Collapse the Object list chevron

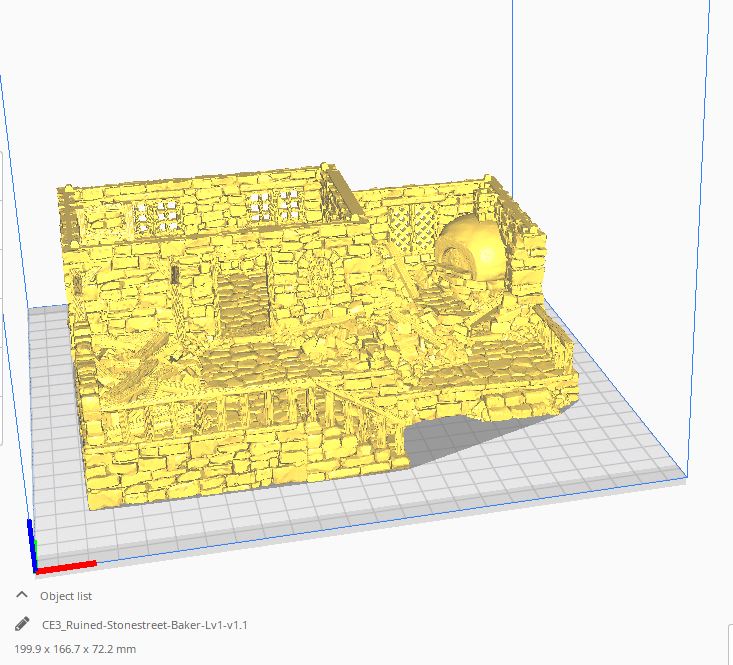pos(22,594)
